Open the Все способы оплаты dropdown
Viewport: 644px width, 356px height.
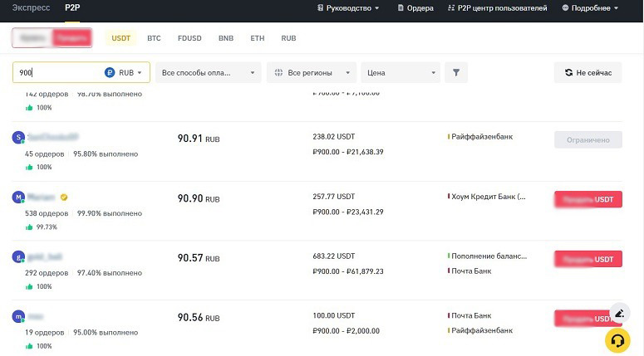click(x=209, y=72)
